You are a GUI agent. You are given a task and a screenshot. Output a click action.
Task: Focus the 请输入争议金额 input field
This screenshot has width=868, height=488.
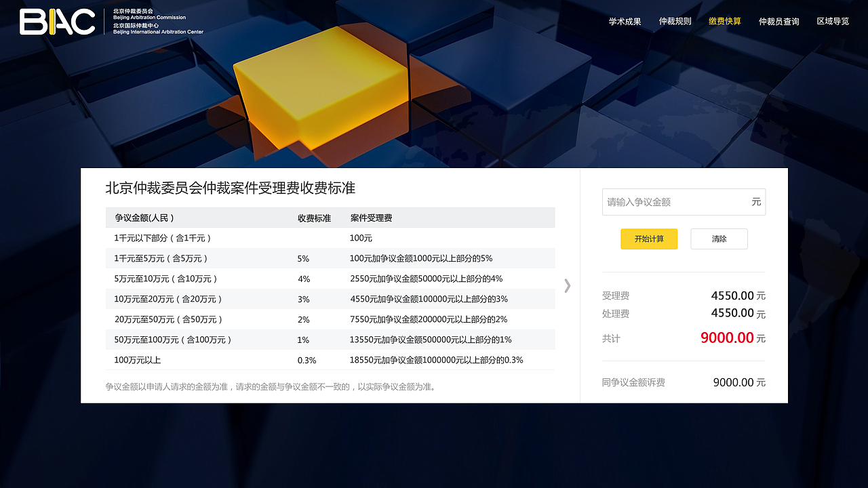684,202
